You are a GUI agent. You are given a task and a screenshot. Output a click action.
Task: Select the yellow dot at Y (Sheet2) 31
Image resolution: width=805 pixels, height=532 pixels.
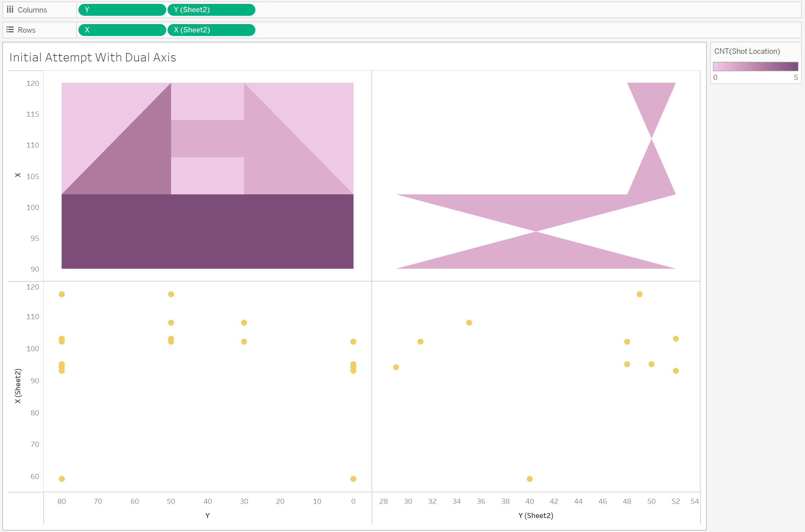point(420,342)
